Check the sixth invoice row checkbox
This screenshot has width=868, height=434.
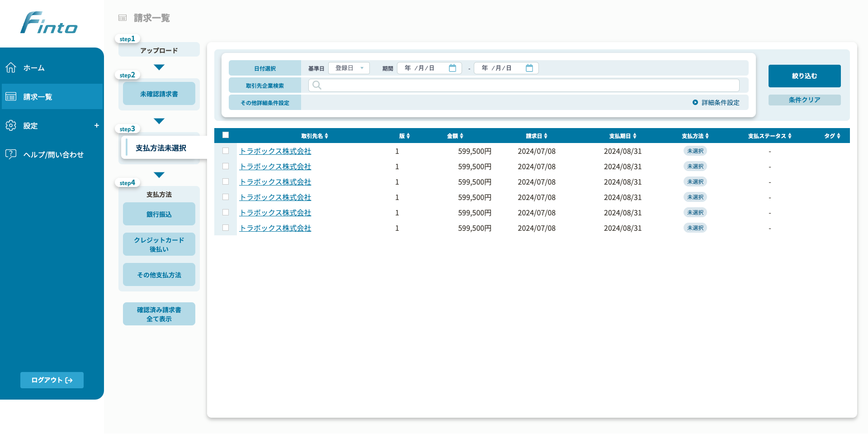(x=226, y=228)
